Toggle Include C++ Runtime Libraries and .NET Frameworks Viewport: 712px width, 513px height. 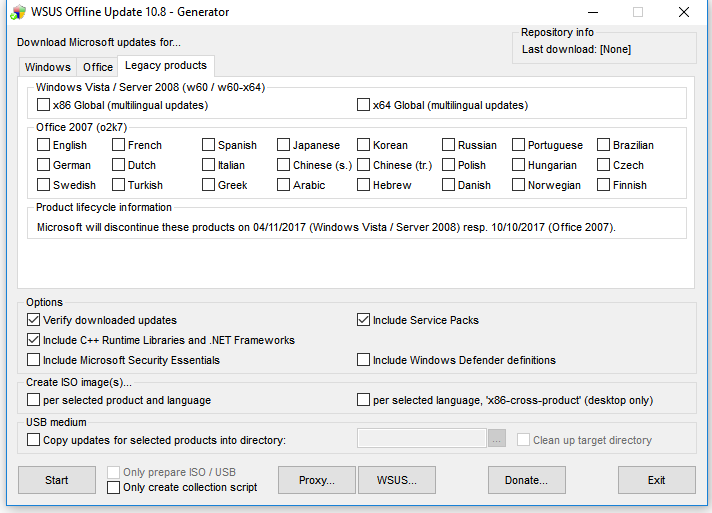(x=33, y=340)
